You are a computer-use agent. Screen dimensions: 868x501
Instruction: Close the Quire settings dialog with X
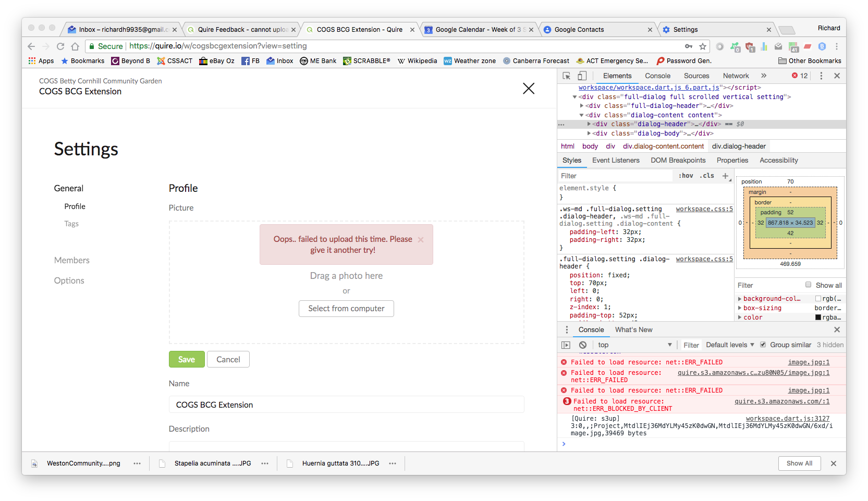pyautogui.click(x=529, y=89)
